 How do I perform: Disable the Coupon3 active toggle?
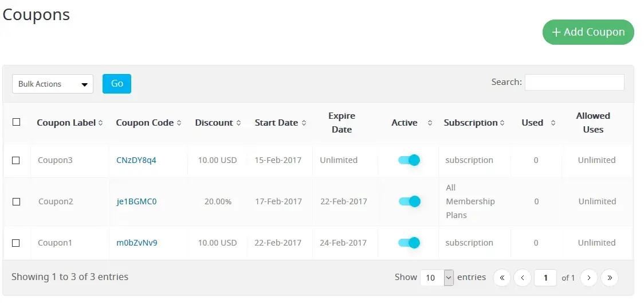pyautogui.click(x=409, y=160)
